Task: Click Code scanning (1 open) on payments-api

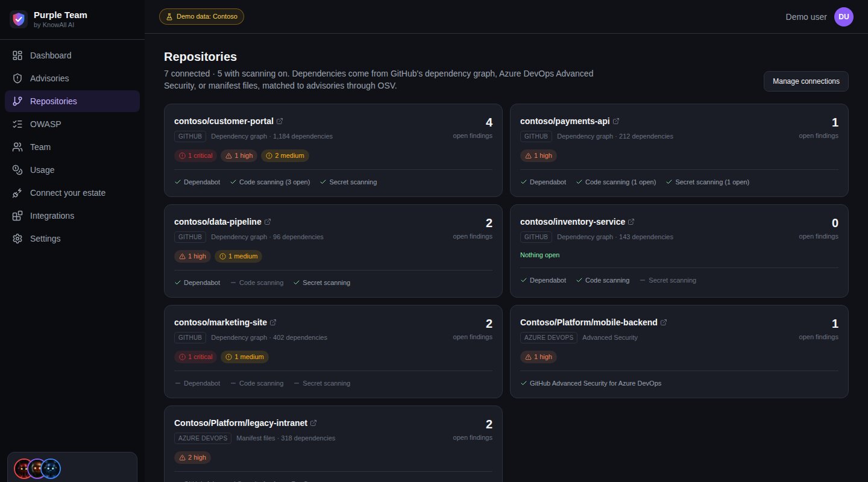Action: (x=616, y=182)
